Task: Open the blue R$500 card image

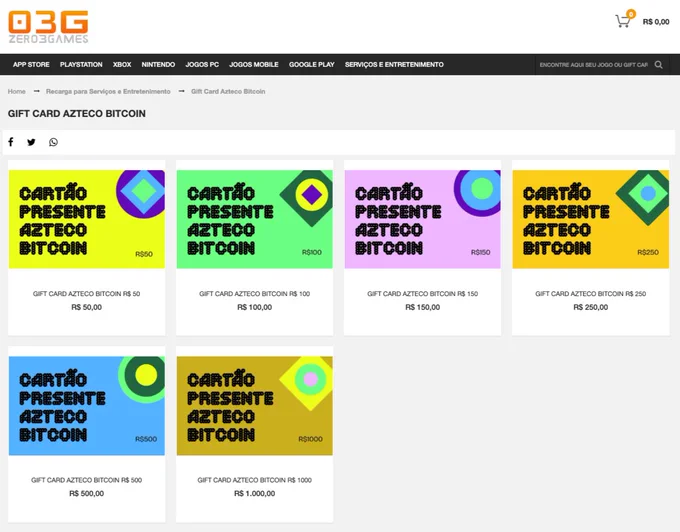Action: (87, 405)
